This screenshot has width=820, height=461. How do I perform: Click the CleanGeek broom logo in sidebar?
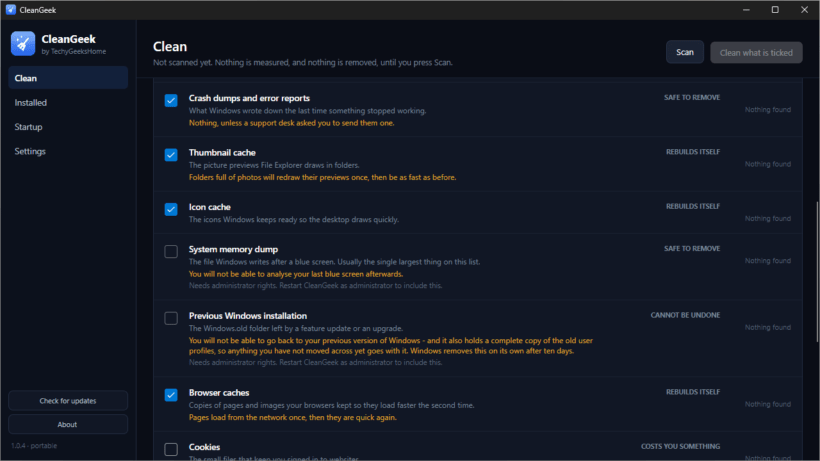pos(23,43)
